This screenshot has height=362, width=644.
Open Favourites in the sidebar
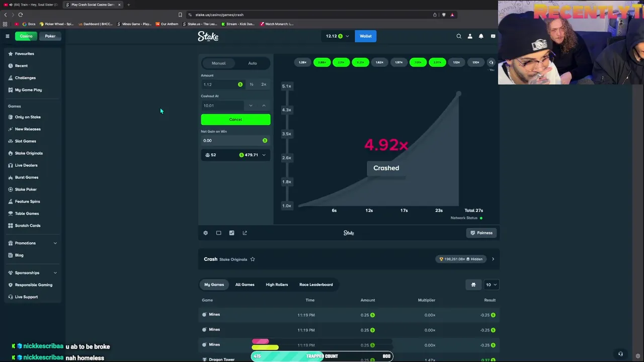pyautogui.click(x=24, y=54)
